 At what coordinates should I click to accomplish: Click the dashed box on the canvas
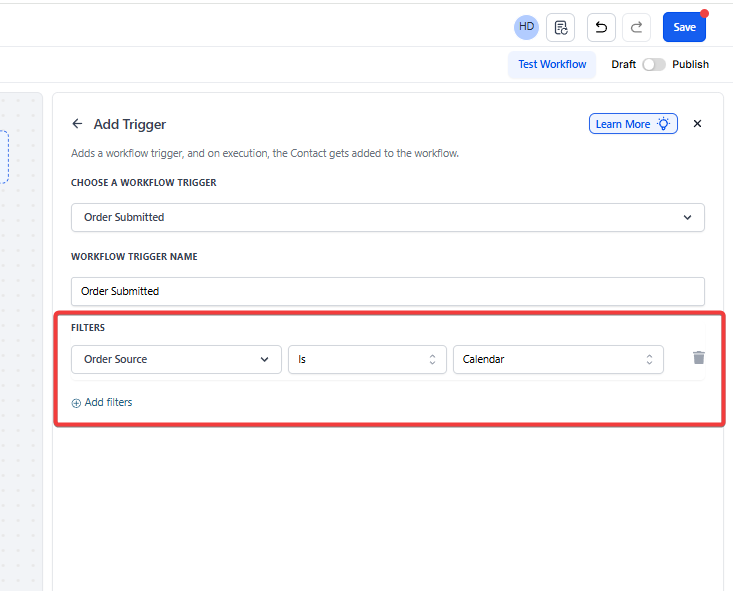4,156
